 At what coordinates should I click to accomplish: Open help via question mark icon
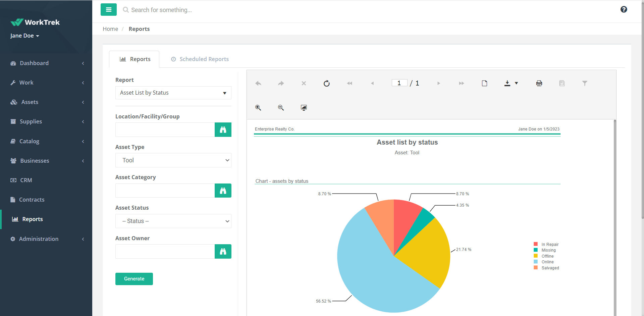point(624,9)
